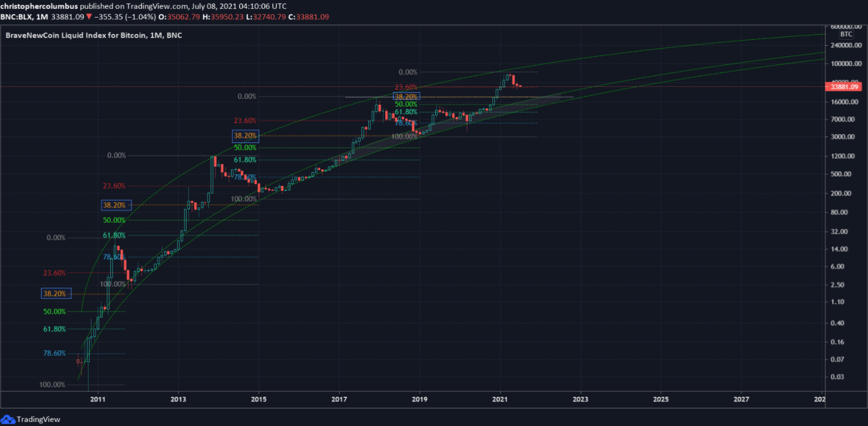Screen dimensions: 868x426
Task: Click the 100000.00 price axis label
Action: pyautogui.click(x=846, y=63)
